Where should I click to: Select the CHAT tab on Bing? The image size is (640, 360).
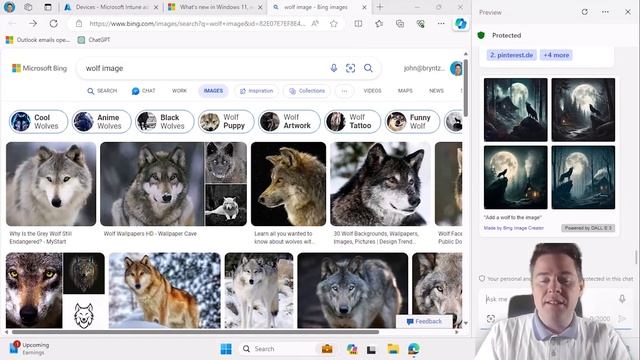144,91
